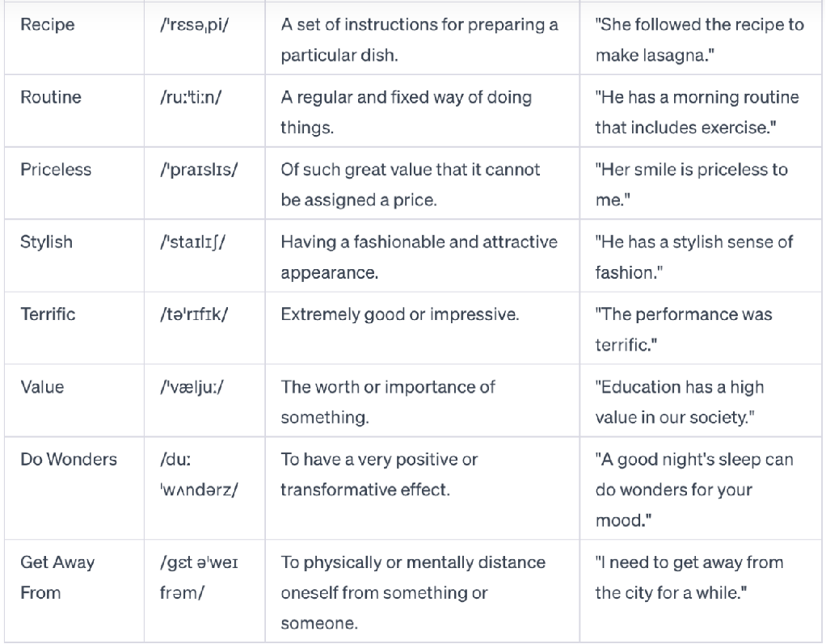Click the morning routine example sentence

coord(697,112)
